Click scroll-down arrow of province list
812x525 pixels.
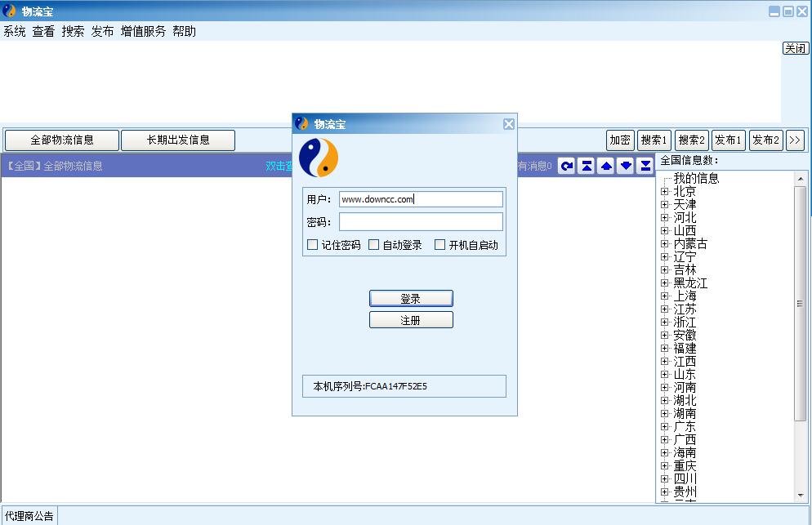801,496
